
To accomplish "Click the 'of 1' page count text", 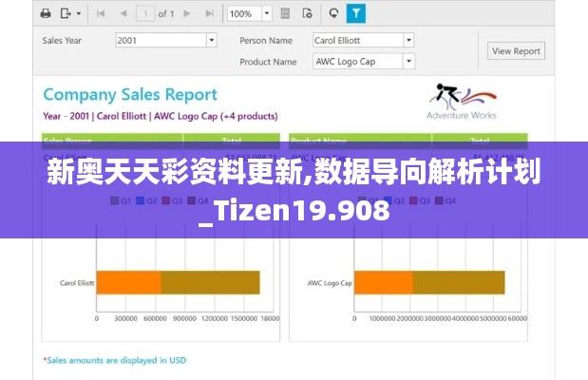I will pyautogui.click(x=165, y=14).
